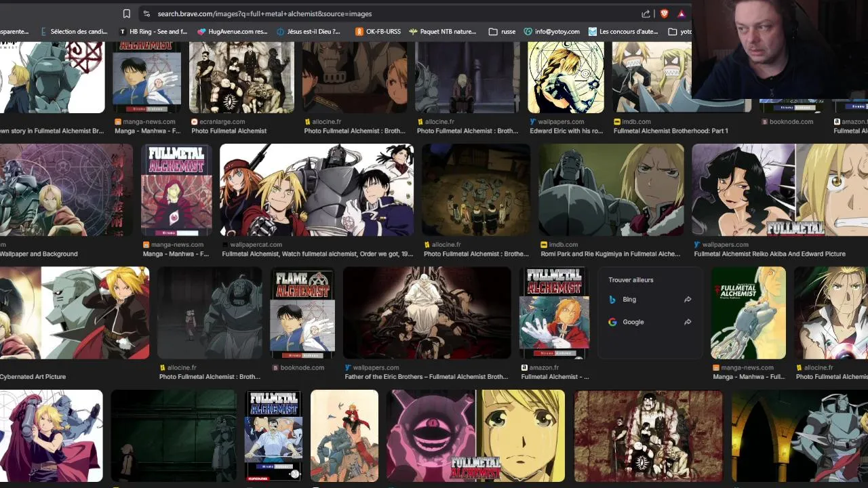Open allocine dark circle gathering thumbnail
Image resolution: width=868 pixels, height=488 pixels.
476,190
